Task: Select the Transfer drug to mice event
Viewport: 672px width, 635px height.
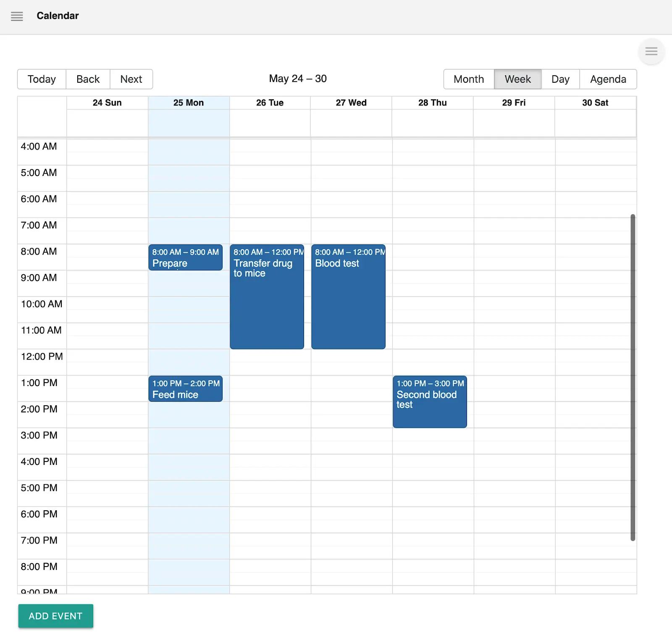Action: coord(267,297)
